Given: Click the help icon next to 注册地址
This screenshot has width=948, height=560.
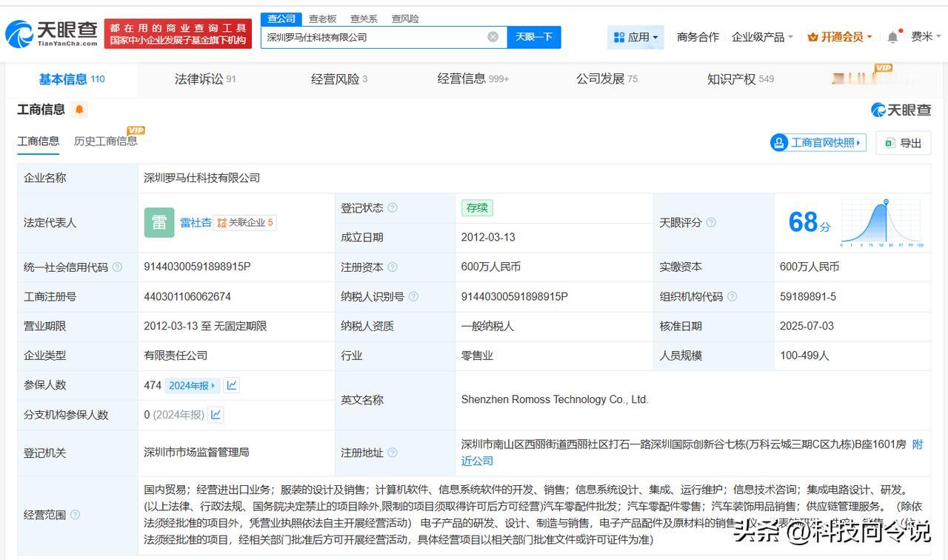Looking at the screenshot, I should (393, 453).
